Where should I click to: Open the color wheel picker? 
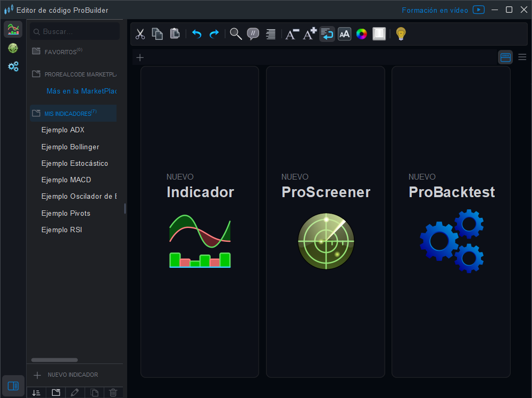(x=362, y=34)
